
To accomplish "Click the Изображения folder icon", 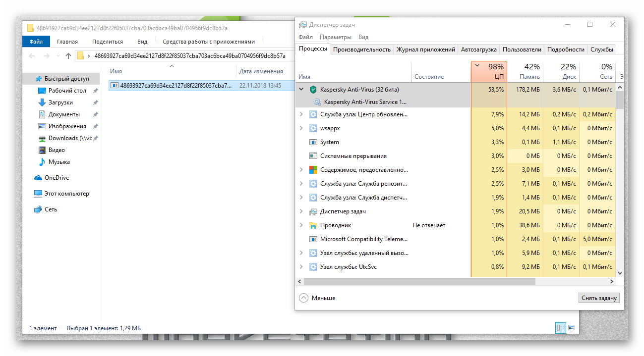I will [42, 126].
